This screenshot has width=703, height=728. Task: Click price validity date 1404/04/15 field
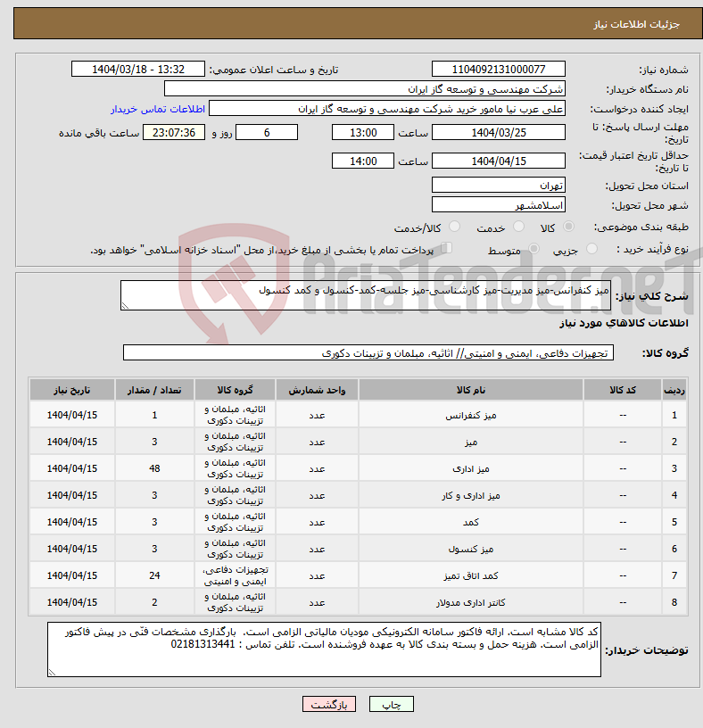point(498,161)
